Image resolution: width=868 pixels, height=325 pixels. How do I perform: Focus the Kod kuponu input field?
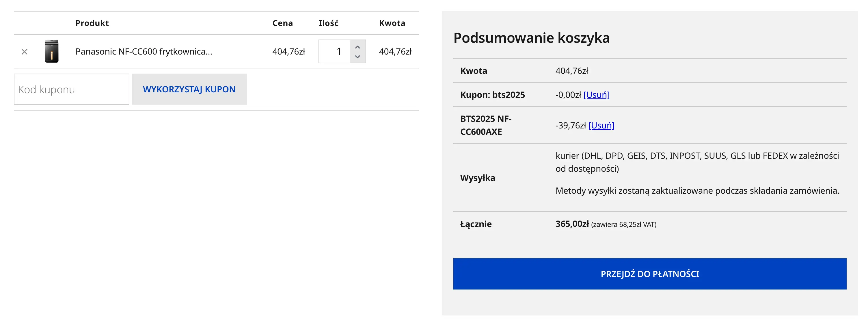71,89
